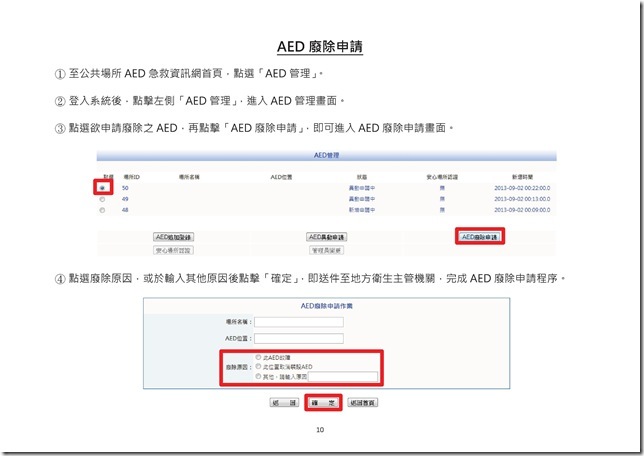Image resolution: width=644 pixels, height=456 pixels.
Task: Click the AED異動申請 button
Action: [327, 237]
